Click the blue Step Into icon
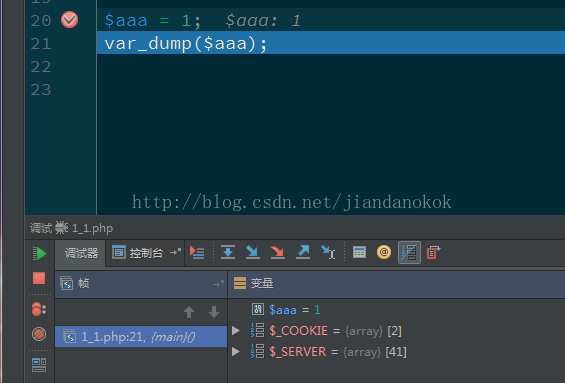 [253, 252]
